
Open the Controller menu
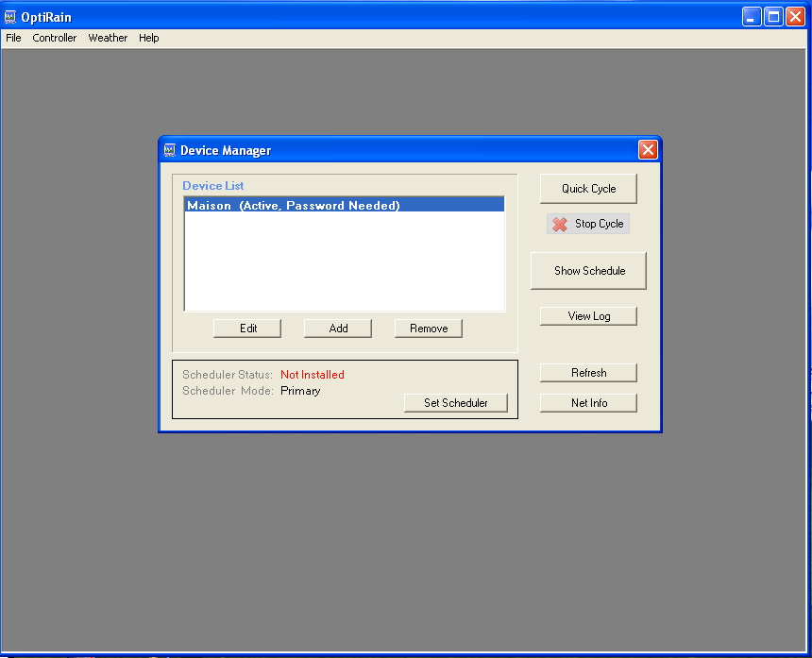coord(55,38)
